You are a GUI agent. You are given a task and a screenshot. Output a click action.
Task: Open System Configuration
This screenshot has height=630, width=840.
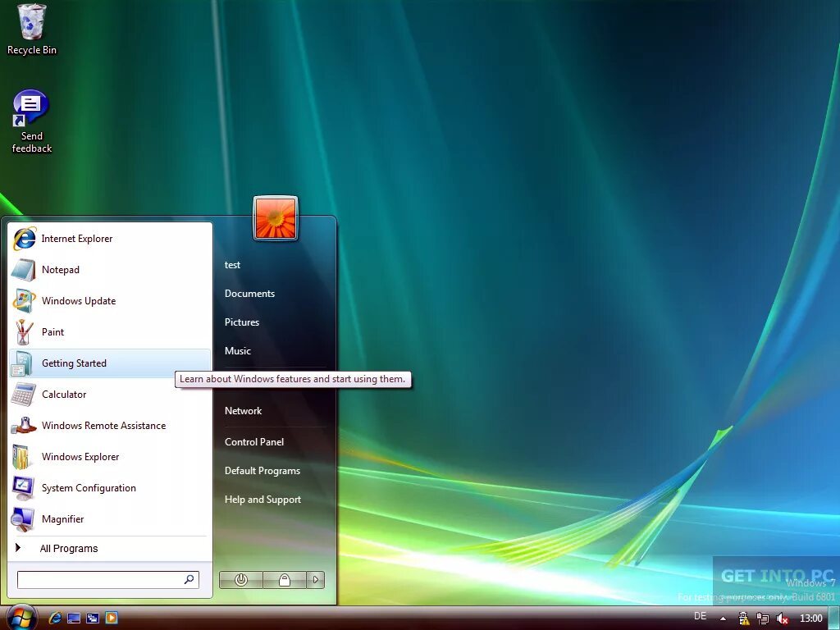[x=111, y=487]
